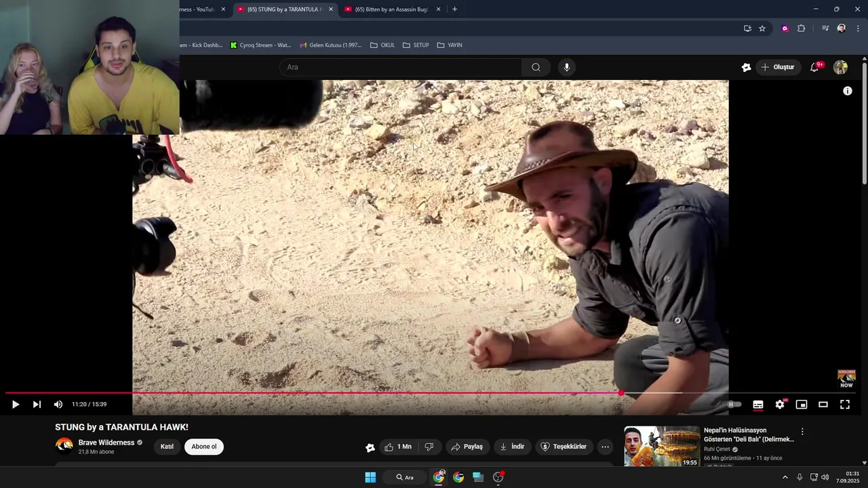Open more actions ellipsis under video
868x488 pixels.
(x=605, y=447)
